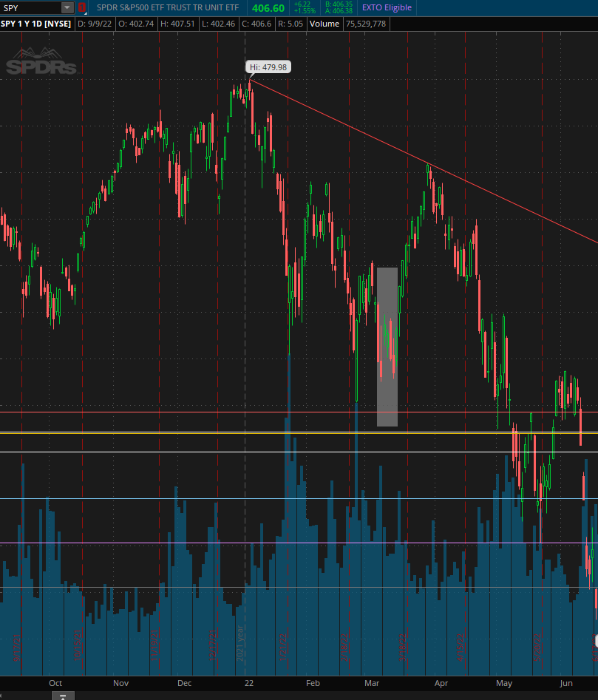This screenshot has width=598, height=700.
Task: Click the high value H: 407.51
Action: pyautogui.click(x=177, y=24)
